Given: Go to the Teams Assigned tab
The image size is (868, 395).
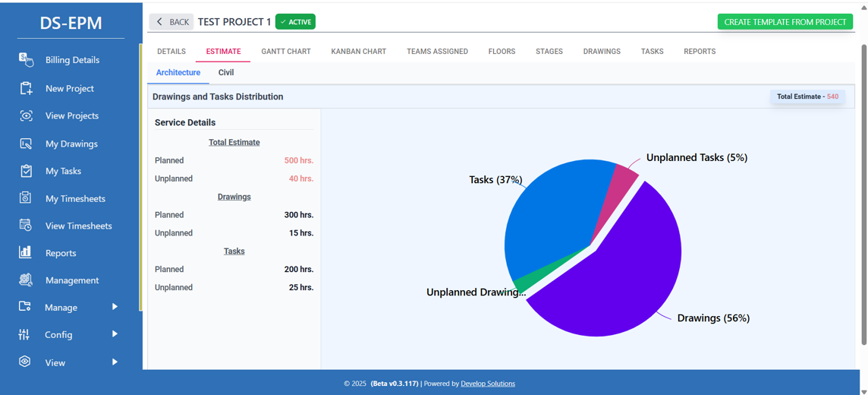Looking at the screenshot, I should click(437, 52).
